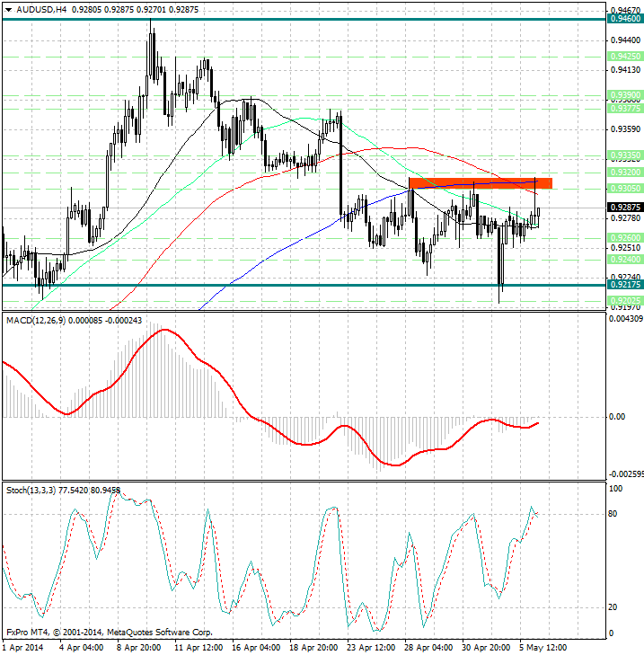Click the green 0.92600 level label
This screenshot has width=644, height=655.
(x=625, y=238)
